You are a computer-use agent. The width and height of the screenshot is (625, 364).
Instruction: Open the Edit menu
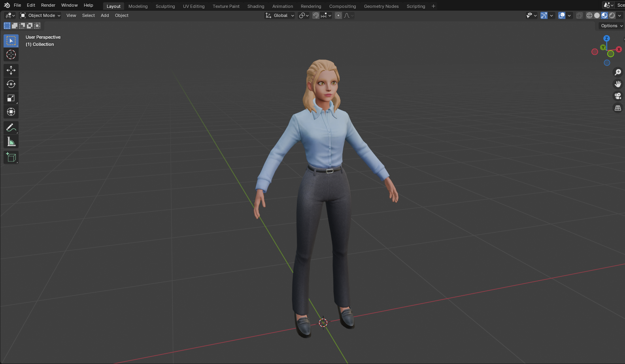click(31, 5)
